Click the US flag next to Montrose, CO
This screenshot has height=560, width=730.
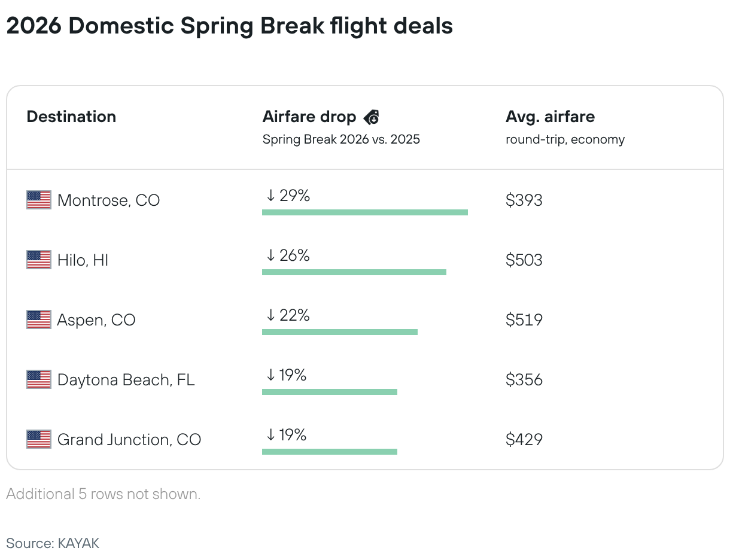point(39,200)
